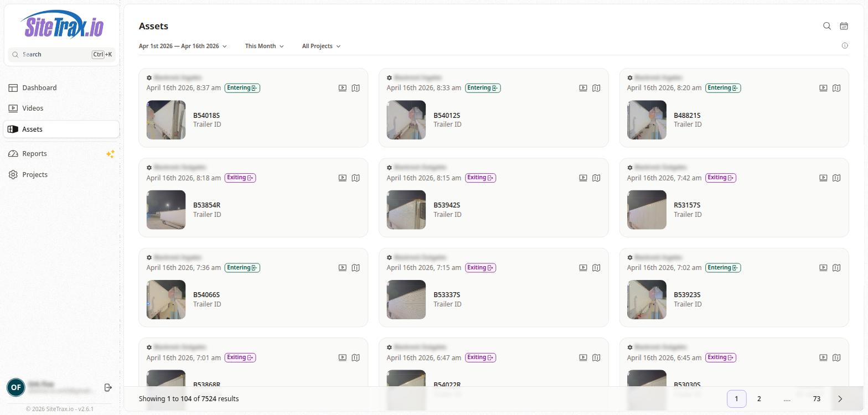Expand the All Projects filter dropdown
The height and width of the screenshot is (415, 868).
[x=321, y=46]
